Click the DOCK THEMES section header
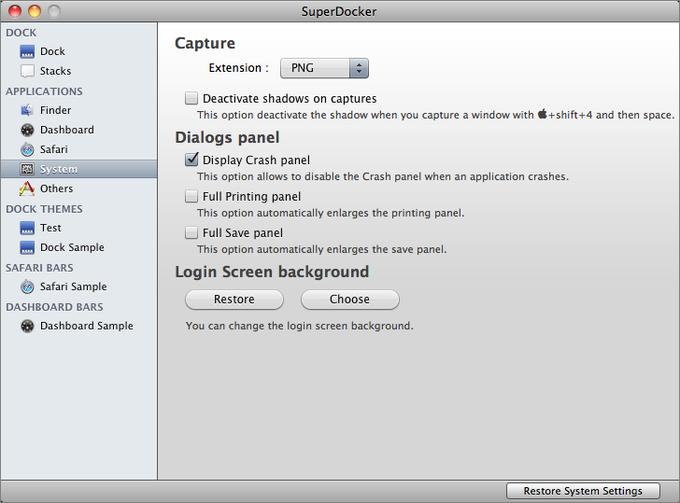Image resolution: width=680 pixels, height=503 pixels. click(x=44, y=209)
